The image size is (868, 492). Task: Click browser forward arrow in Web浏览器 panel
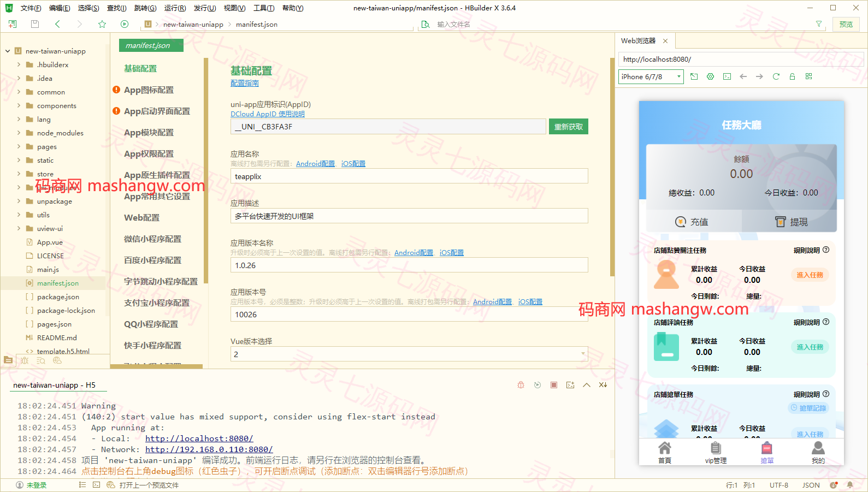point(759,76)
